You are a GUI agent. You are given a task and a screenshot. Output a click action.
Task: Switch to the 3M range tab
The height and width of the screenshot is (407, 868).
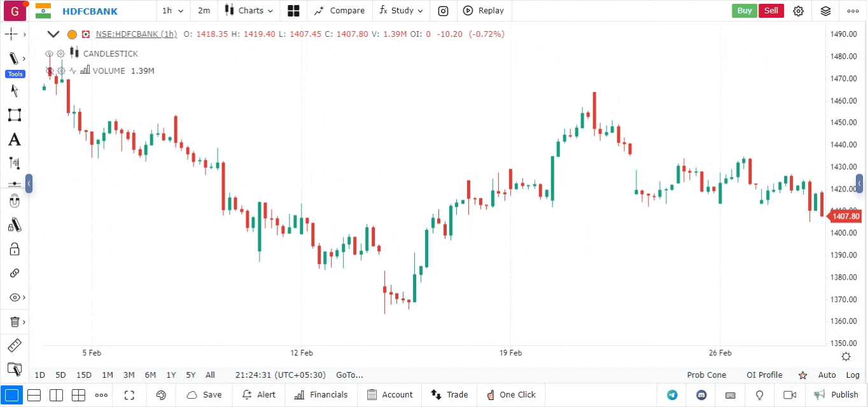(x=129, y=375)
